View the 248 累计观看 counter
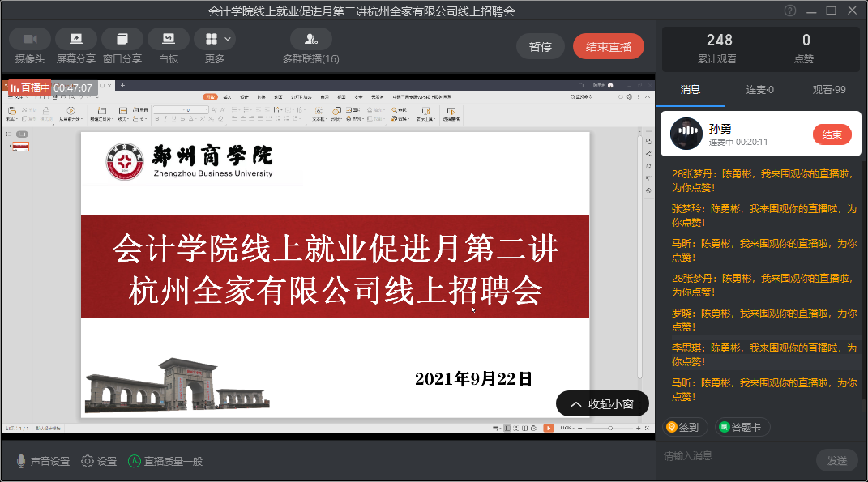 (x=719, y=48)
